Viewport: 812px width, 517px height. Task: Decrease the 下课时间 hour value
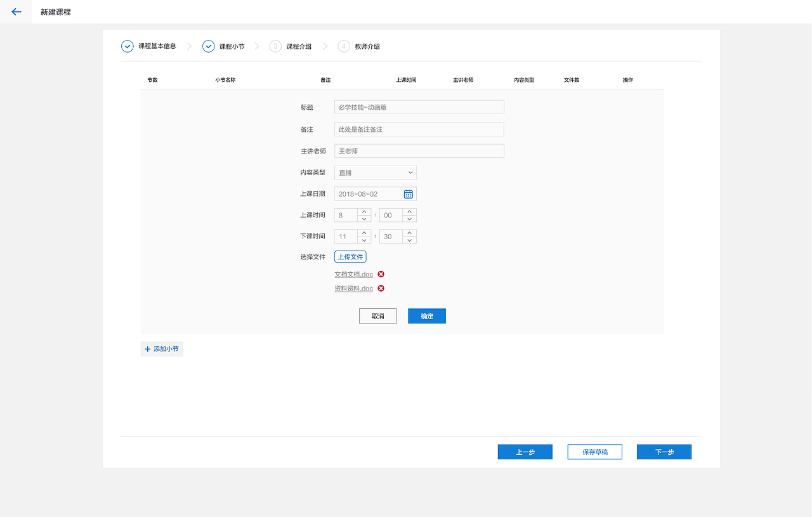point(364,240)
